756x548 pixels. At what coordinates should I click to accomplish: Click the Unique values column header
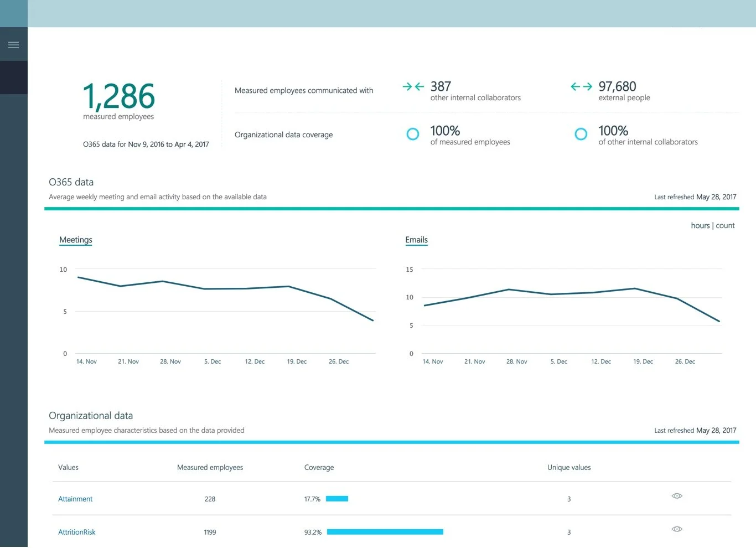(x=569, y=467)
